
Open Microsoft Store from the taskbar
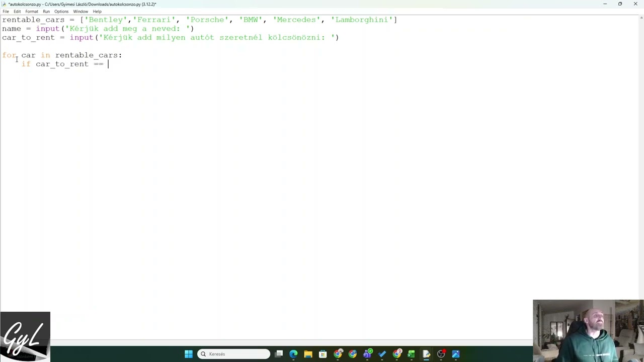pos(323,354)
